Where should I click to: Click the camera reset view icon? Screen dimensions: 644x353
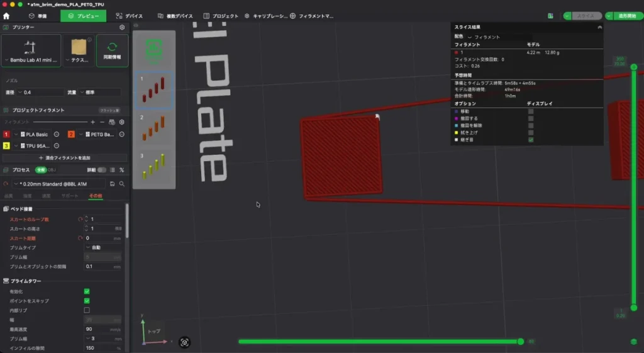[x=184, y=342]
